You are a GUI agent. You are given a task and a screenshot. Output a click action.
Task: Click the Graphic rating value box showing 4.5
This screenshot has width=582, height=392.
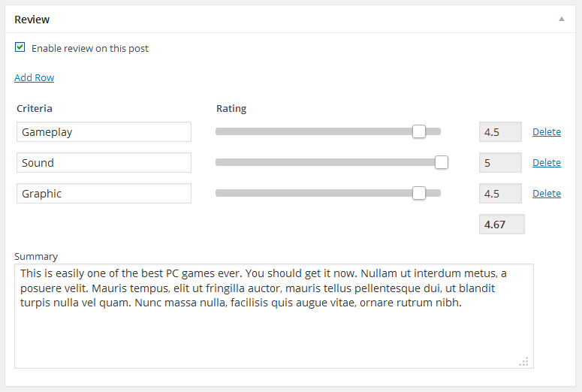pos(500,194)
